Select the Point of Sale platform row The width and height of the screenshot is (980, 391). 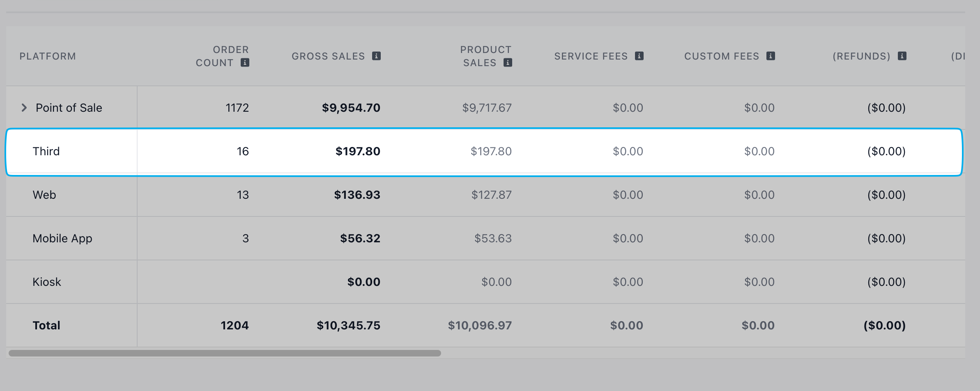[x=485, y=108]
